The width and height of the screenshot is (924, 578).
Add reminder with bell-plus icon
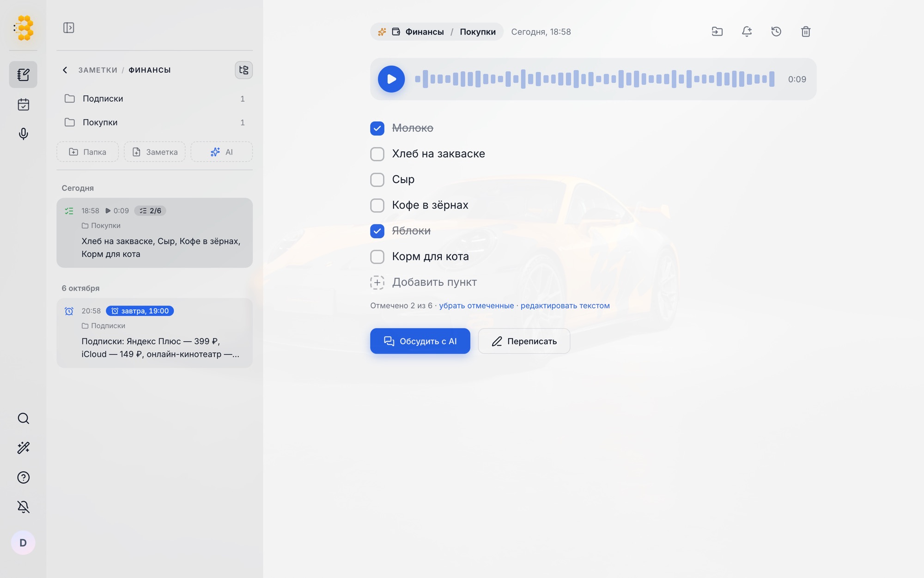coord(747,31)
